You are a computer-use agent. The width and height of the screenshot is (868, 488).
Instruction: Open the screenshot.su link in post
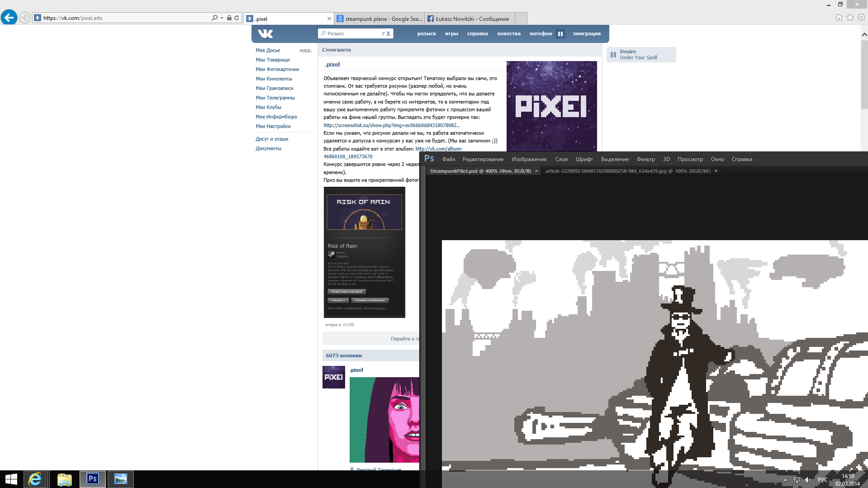click(391, 125)
